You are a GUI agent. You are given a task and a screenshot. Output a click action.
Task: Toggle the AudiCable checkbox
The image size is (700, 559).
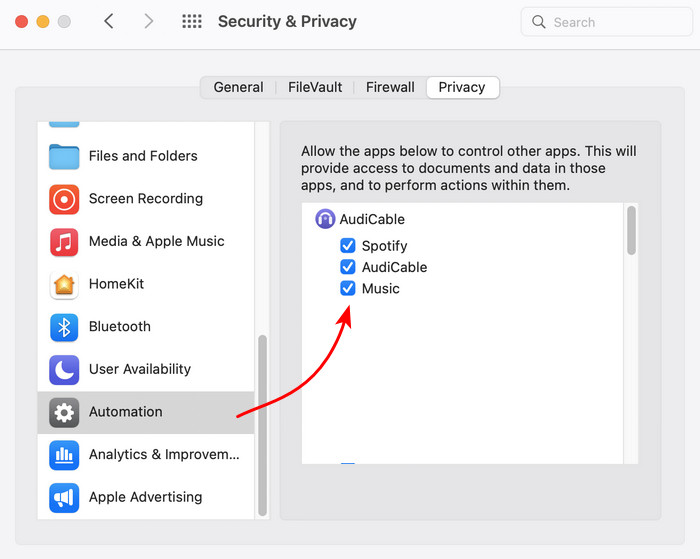[x=348, y=267]
